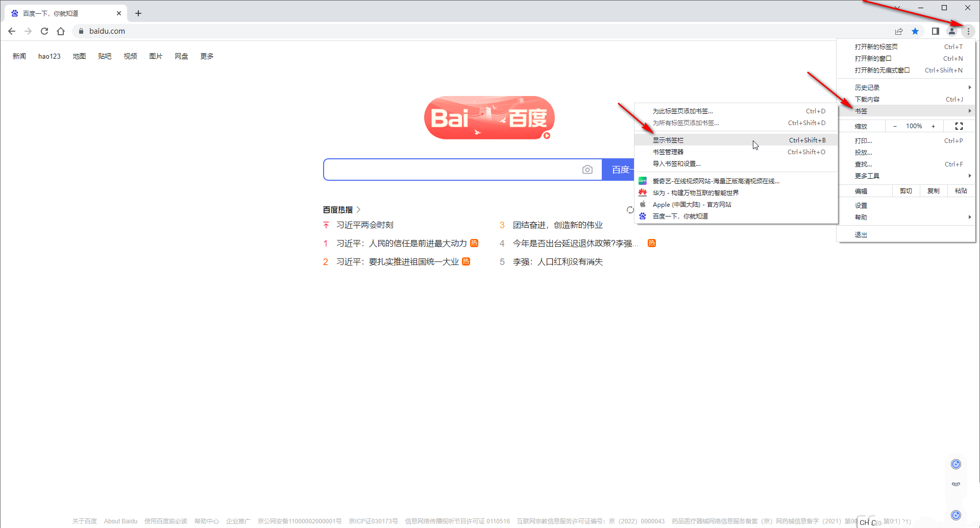The width and height of the screenshot is (980, 528).
Task: Open the 图片 link
Action: click(156, 56)
